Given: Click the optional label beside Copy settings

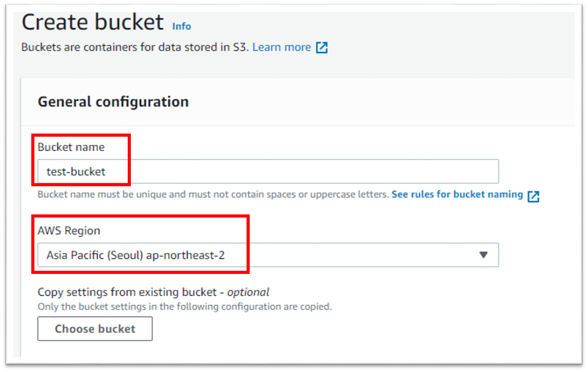Looking at the screenshot, I should [249, 292].
